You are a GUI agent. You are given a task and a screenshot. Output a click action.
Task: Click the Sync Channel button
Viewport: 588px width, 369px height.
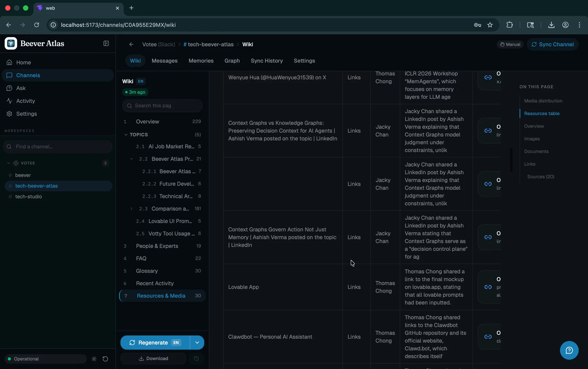[552, 44]
